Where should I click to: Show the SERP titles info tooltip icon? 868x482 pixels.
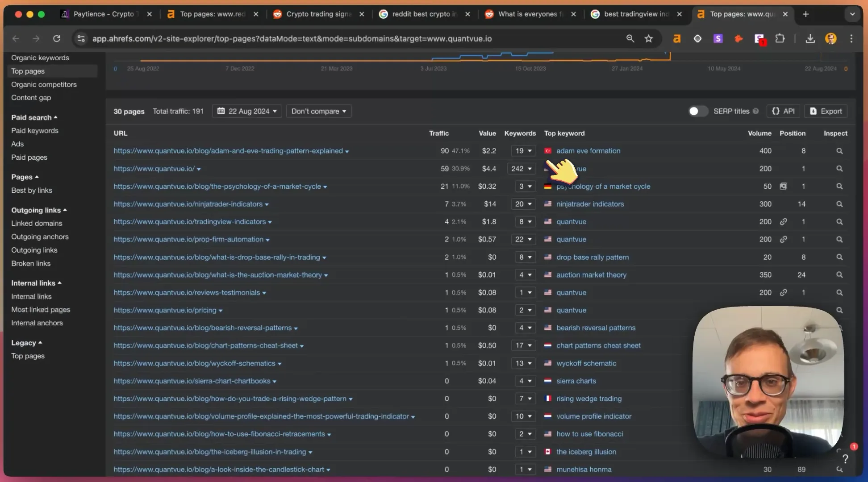click(x=755, y=111)
